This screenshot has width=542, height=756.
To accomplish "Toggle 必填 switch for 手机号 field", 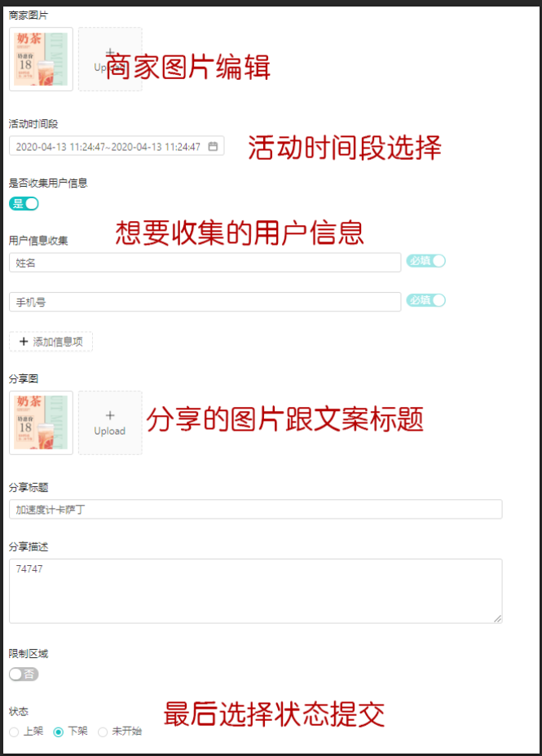I will (x=426, y=300).
